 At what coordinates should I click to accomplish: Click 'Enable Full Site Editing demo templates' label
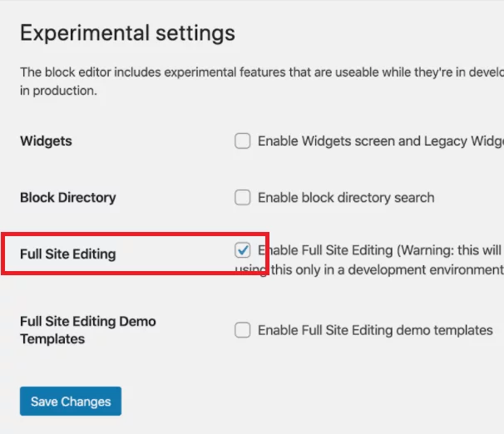tap(375, 330)
